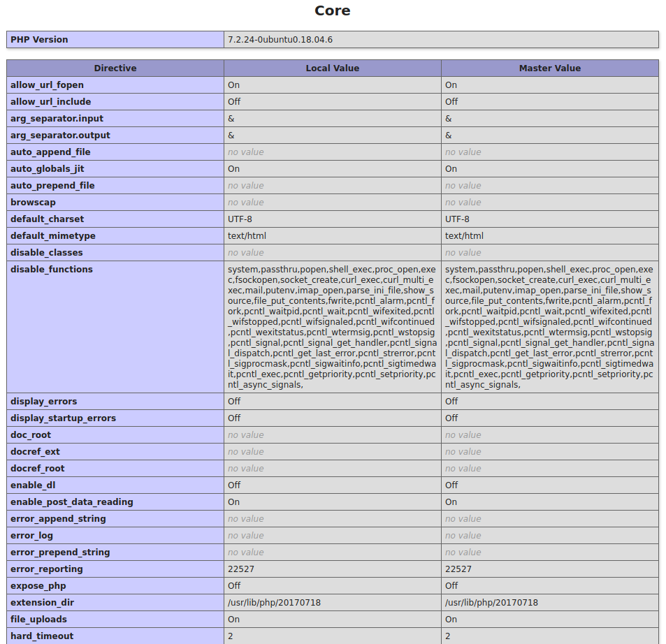Screen dimensions: 666x644
Task: Click the expose_php directive name
Action: [38, 586]
